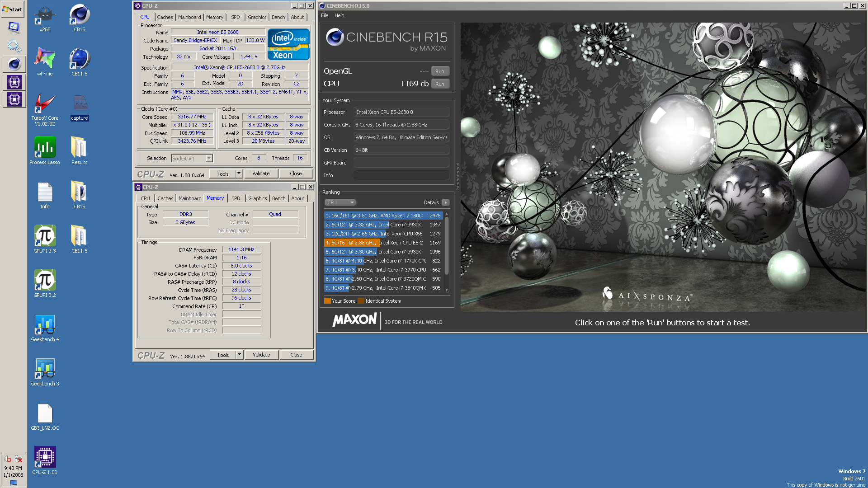Open Bench tab in bottom CPU-Z window

pyautogui.click(x=279, y=198)
